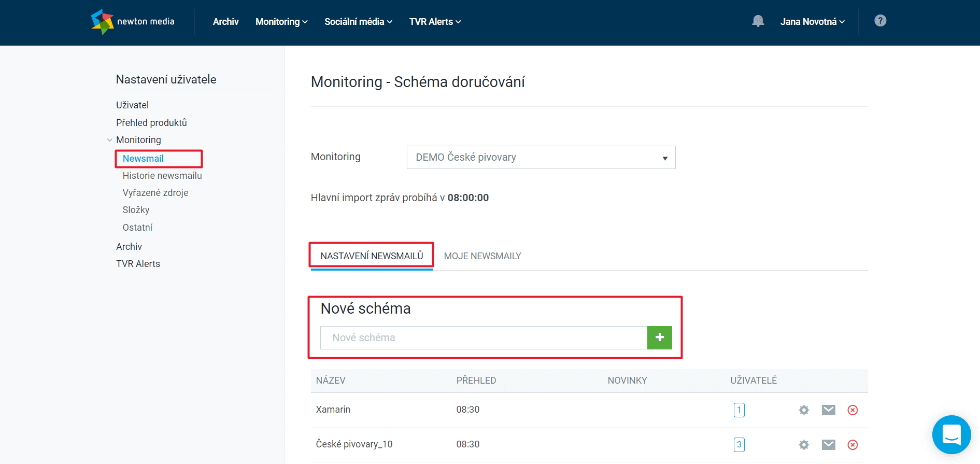
Task: Expand the Jana Novotná user menu
Action: click(x=812, y=22)
